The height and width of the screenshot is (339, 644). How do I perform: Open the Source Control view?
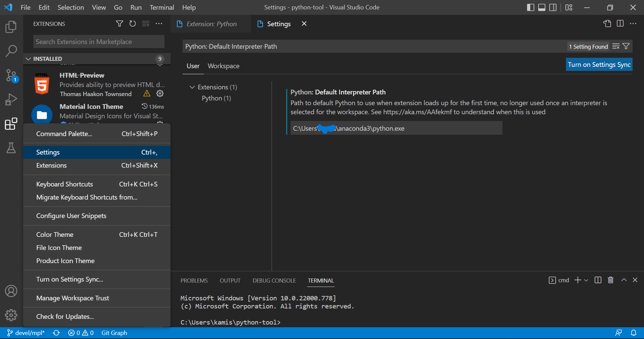11,76
